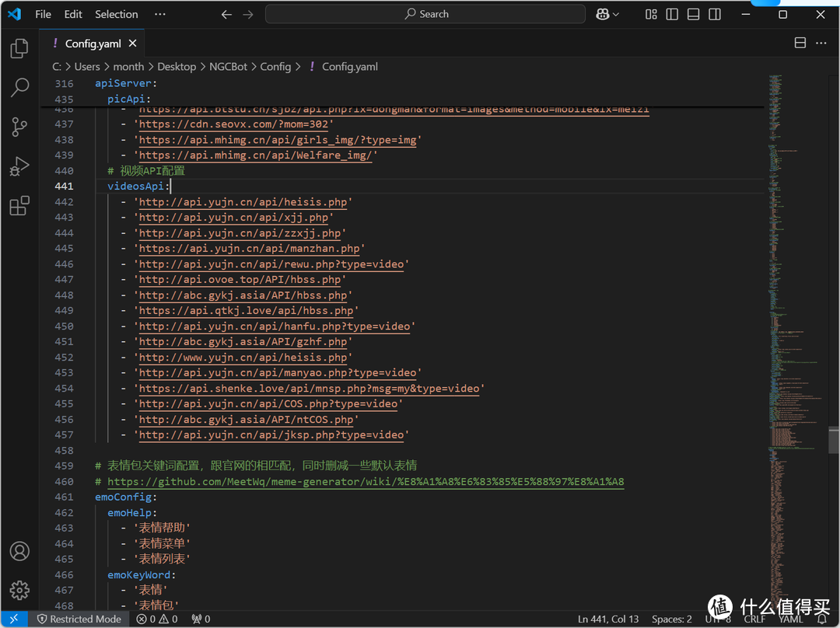
Task: Open the Selection menu
Action: 116,15
